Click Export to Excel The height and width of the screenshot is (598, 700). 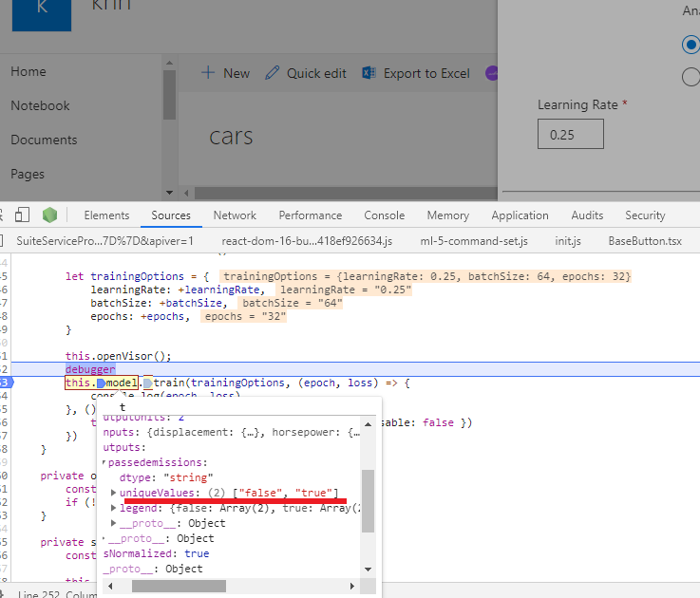tap(416, 73)
